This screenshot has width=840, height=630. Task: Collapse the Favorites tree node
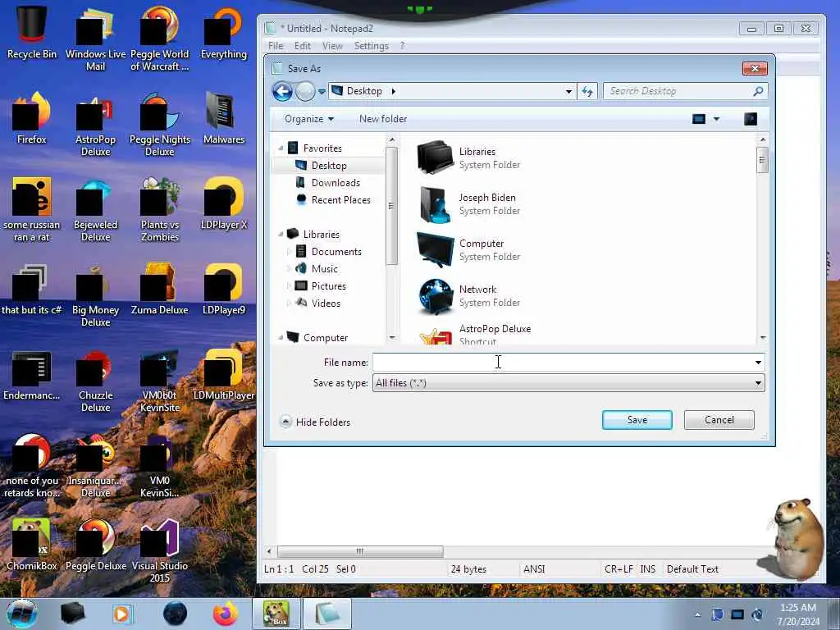tap(281, 148)
